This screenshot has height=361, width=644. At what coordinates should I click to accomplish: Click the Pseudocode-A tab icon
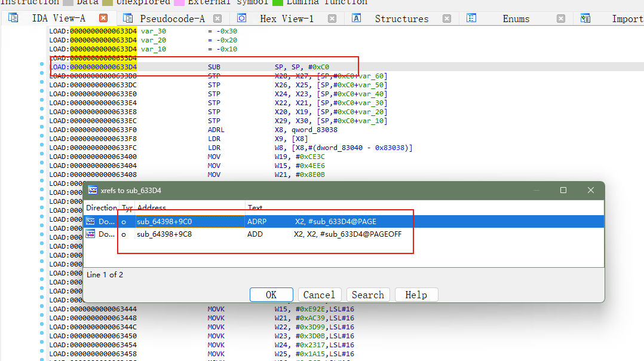pos(128,18)
